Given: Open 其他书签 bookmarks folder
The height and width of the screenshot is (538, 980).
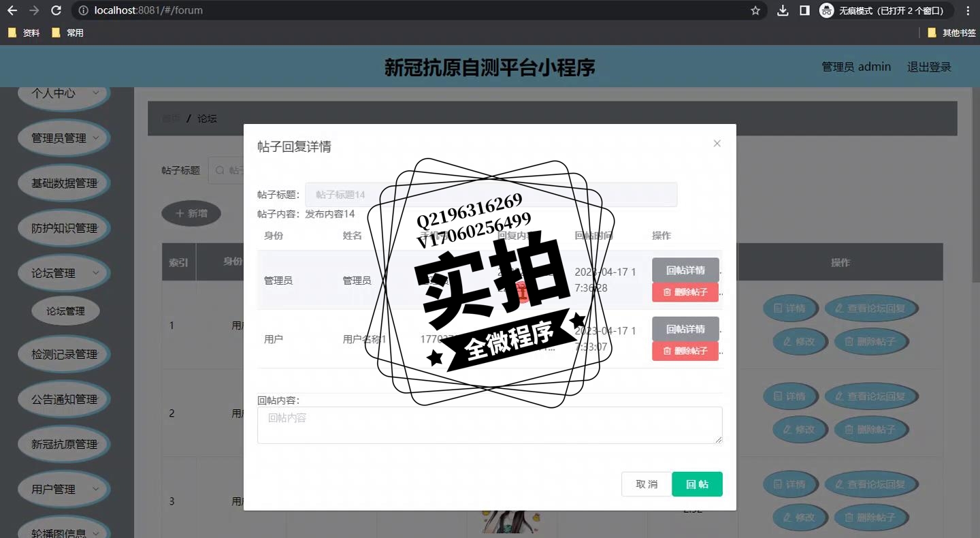Looking at the screenshot, I should pyautogui.click(x=951, y=32).
